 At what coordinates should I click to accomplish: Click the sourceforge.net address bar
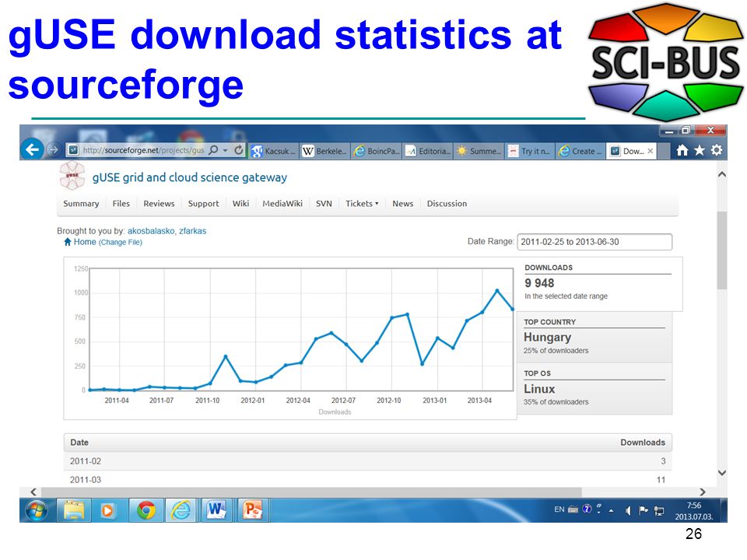click(x=143, y=150)
